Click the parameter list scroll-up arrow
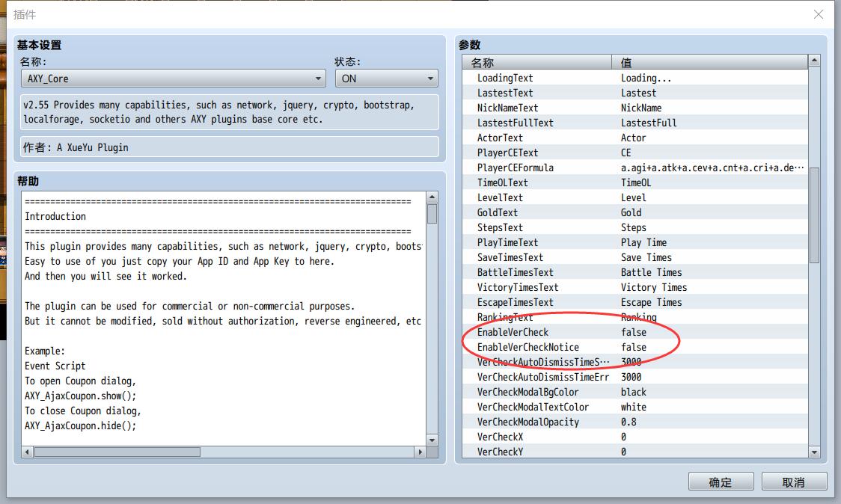841x504 pixels. [x=814, y=61]
